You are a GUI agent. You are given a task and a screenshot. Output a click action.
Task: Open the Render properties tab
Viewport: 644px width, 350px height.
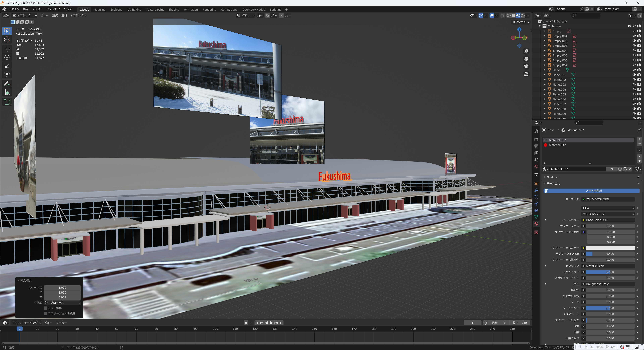pos(536,139)
